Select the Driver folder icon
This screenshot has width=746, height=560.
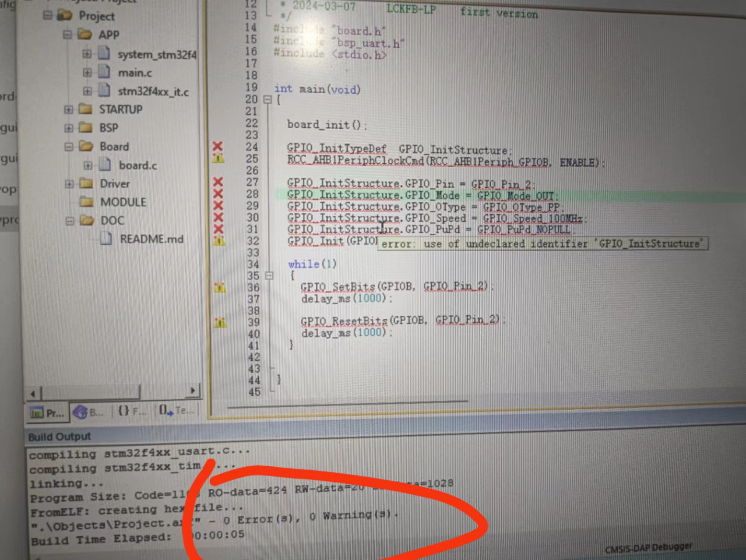click(x=86, y=183)
